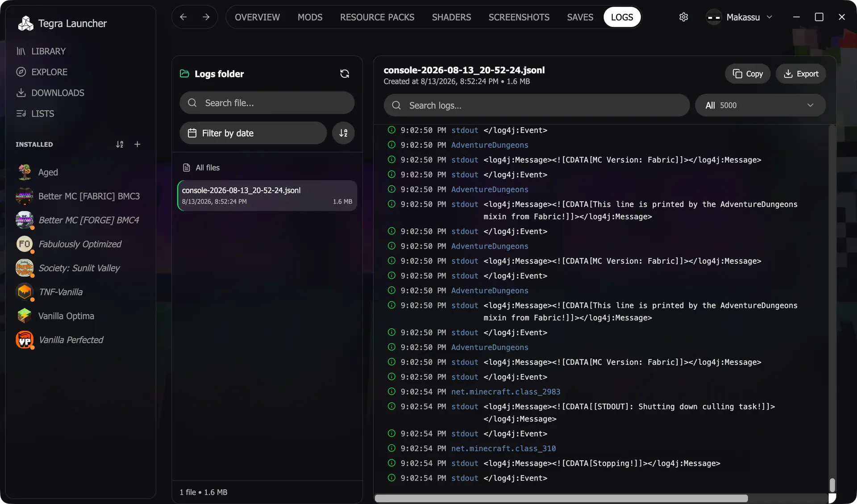Sort installed instances with the sort icon
This screenshot has width=857, height=504.
(x=120, y=144)
